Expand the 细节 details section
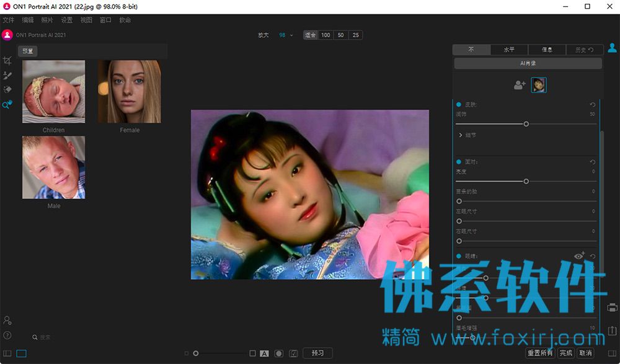Image resolution: width=620 pixels, height=364 pixels. (467, 135)
